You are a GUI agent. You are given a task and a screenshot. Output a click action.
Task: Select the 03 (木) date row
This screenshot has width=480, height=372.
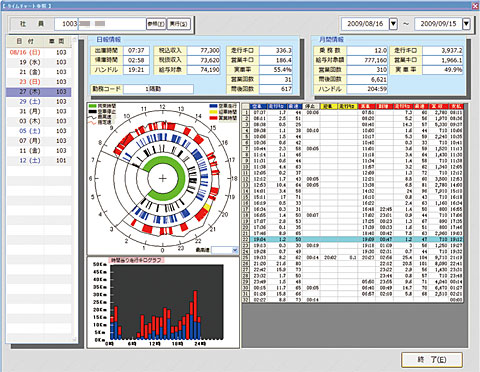coord(39,121)
